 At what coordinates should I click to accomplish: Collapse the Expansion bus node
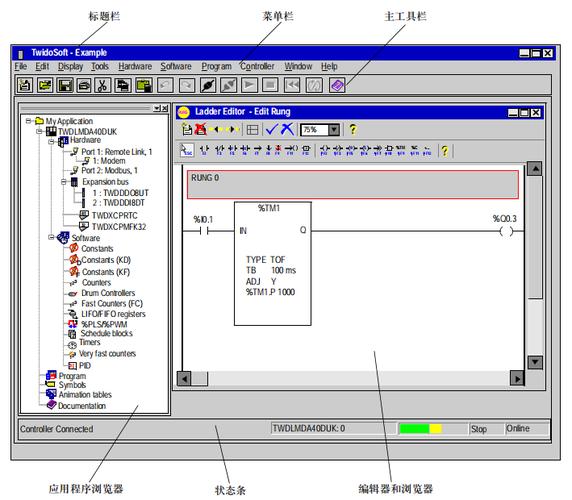tap(64, 181)
